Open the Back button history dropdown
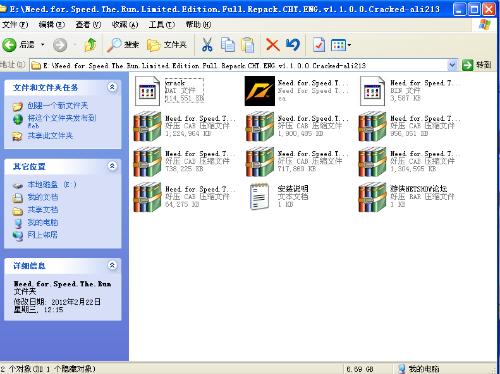Image resolution: width=500 pixels, height=374 pixels. click(x=43, y=45)
